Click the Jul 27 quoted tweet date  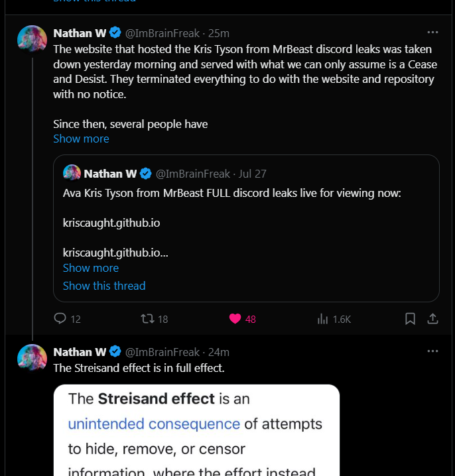tap(253, 174)
